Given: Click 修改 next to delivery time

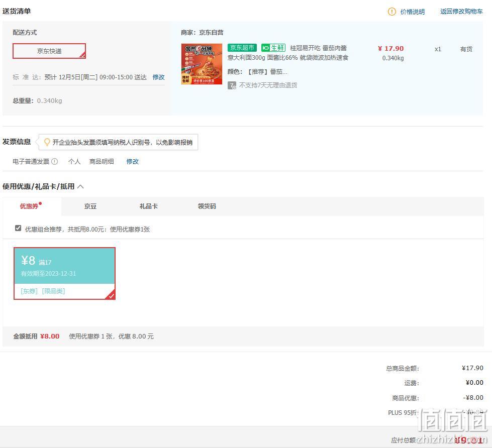Looking at the screenshot, I should pyautogui.click(x=158, y=77).
